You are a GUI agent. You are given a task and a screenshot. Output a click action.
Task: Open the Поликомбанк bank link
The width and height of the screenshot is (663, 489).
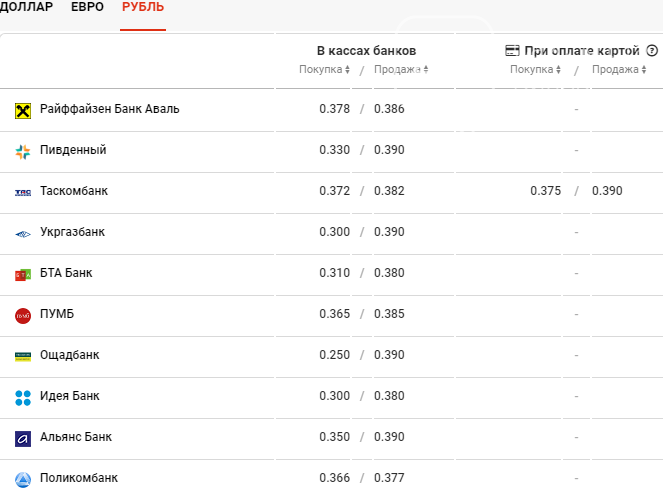[x=79, y=478]
